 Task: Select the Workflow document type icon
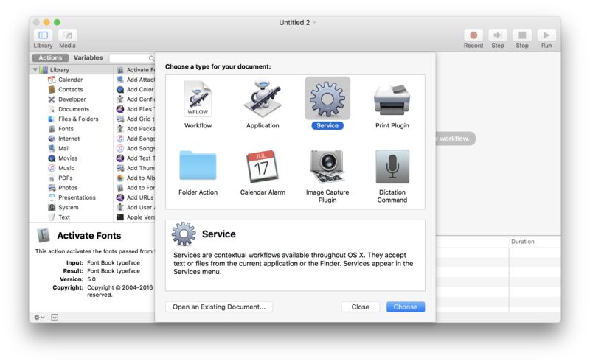[x=198, y=99]
